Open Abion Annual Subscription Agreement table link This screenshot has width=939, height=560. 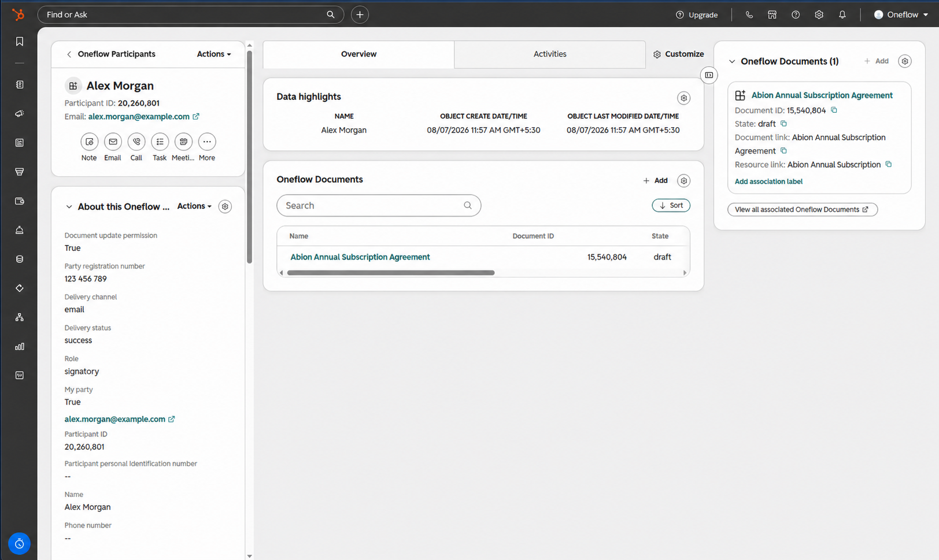point(360,257)
